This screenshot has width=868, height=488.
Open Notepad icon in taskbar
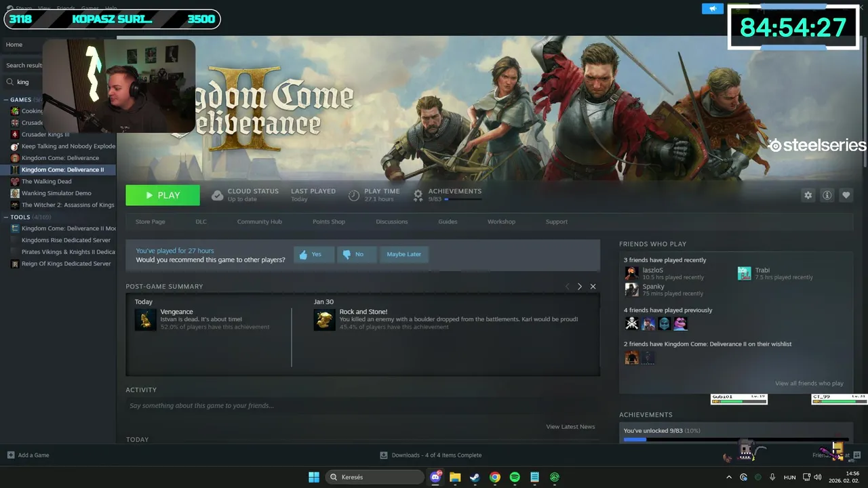click(x=534, y=477)
